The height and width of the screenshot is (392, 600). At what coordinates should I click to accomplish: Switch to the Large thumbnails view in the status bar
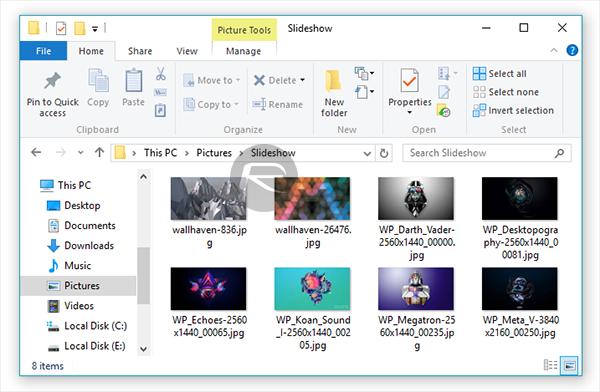point(569,365)
